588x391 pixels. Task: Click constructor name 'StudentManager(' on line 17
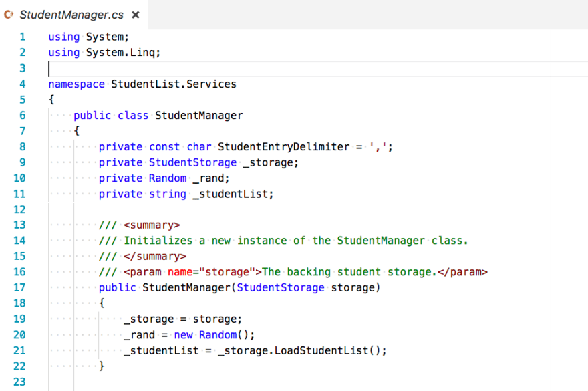pos(189,287)
